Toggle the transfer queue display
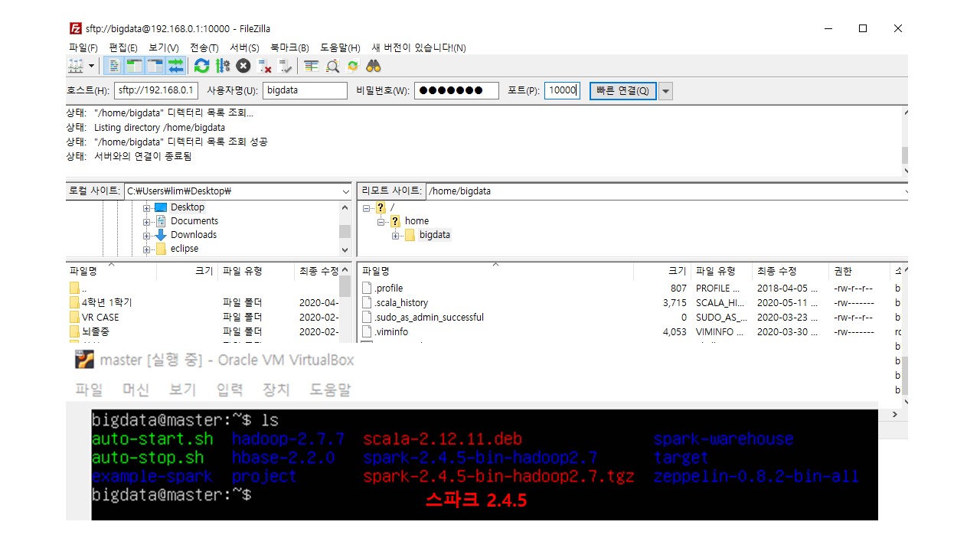Viewport: 980px width, 551px height. pos(176,66)
